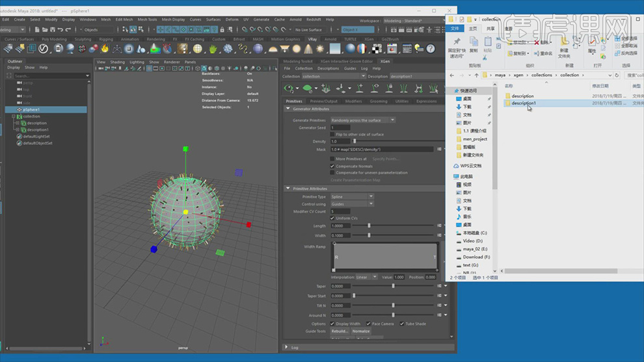Select the description1 folder in Explorer

pos(524,103)
